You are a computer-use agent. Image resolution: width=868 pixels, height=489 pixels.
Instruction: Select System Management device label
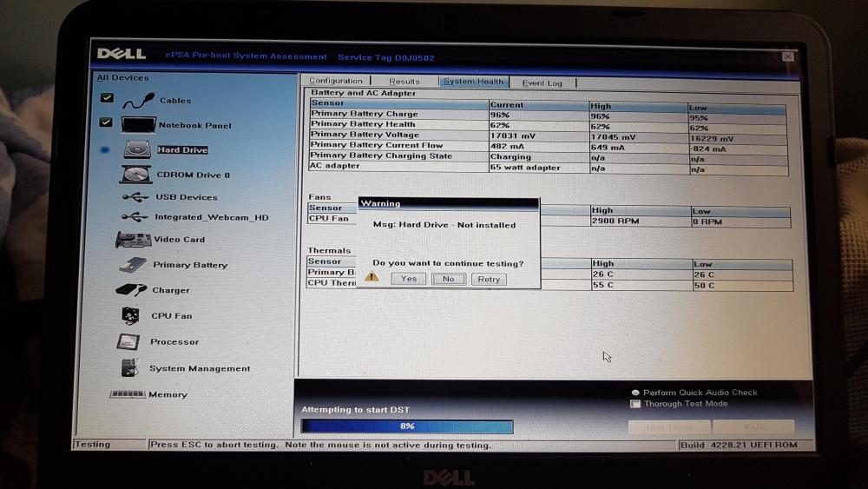pyautogui.click(x=200, y=368)
